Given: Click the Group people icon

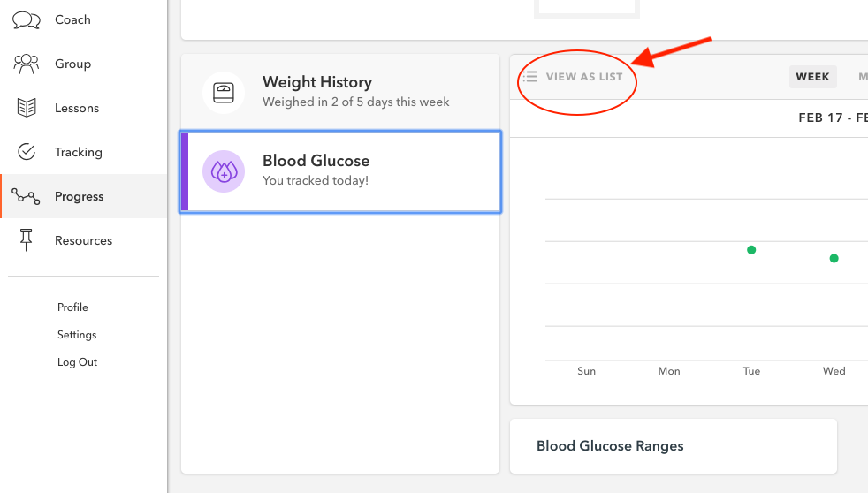Looking at the screenshot, I should 26,64.
